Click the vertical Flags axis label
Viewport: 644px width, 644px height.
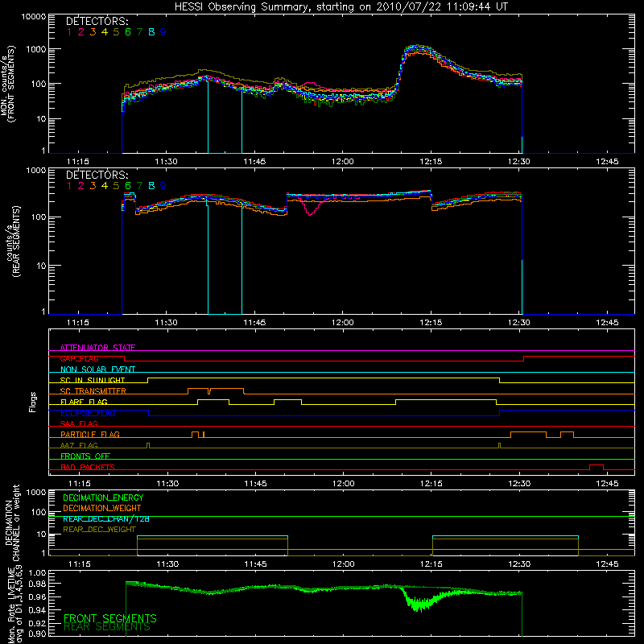click(33, 402)
